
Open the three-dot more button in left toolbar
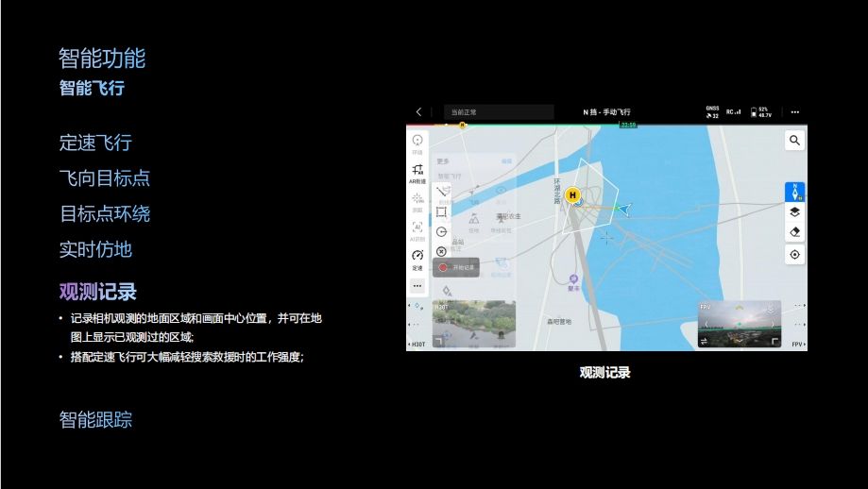(x=417, y=286)
